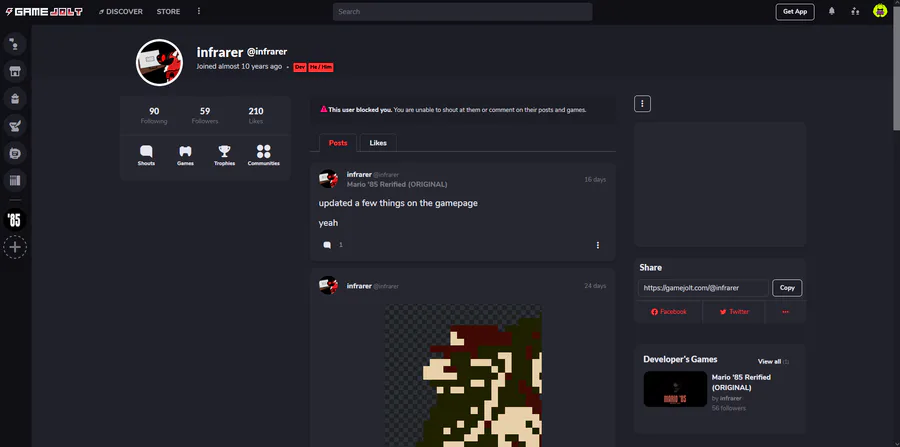Open the profile options three-dot button
900x447 pixels.
coord(642,104)
